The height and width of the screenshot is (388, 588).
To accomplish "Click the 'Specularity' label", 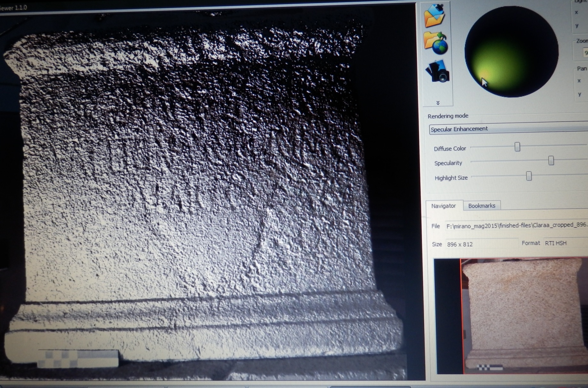I will click(x=448, y=163).
